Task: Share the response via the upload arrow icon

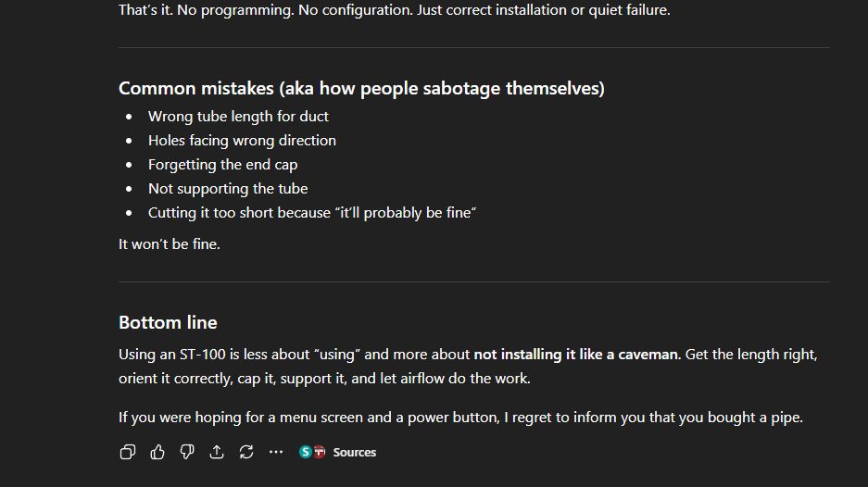Action: click(217, 452)
